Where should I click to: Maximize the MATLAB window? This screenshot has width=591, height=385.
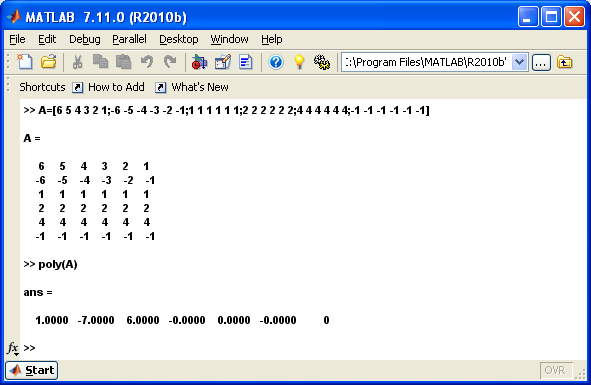coord(551,17)
